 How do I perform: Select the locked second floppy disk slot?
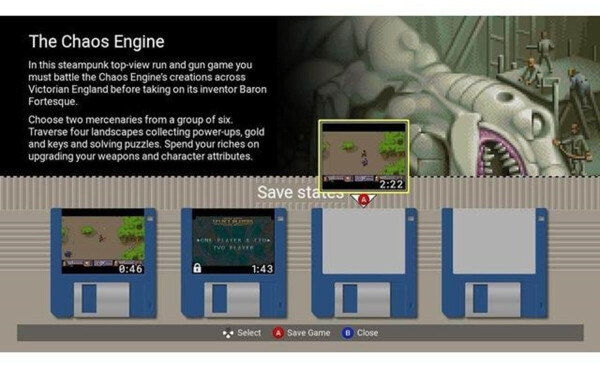[x=233, y=263]
